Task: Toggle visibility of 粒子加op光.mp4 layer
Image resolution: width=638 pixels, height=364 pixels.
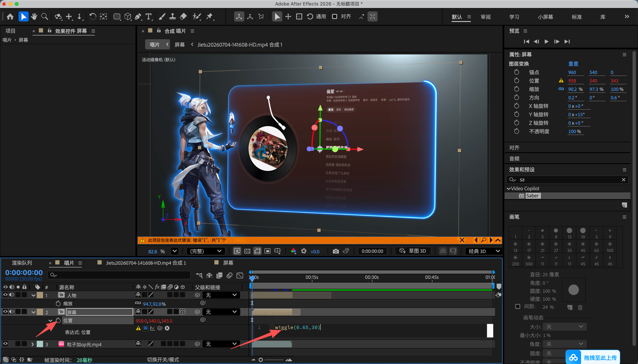Action: coord(5,344)
